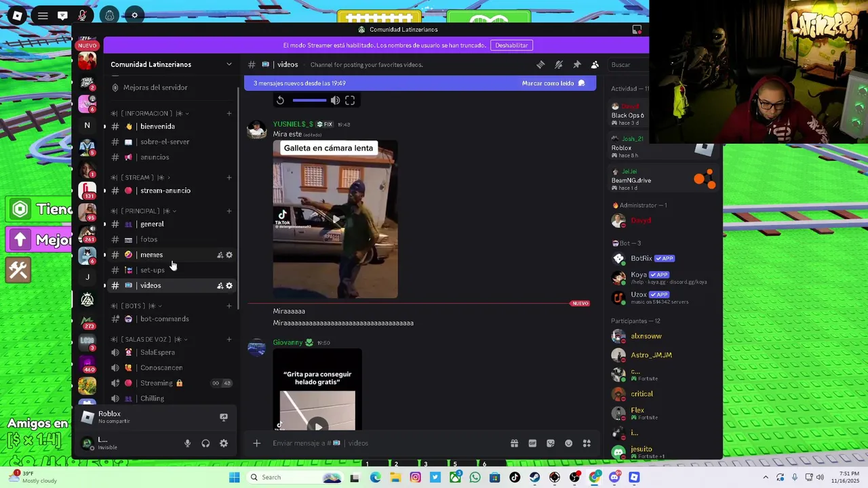The image size is (868, 488).
Task: Open the bot-commands channel
Action: pos(171,319)
